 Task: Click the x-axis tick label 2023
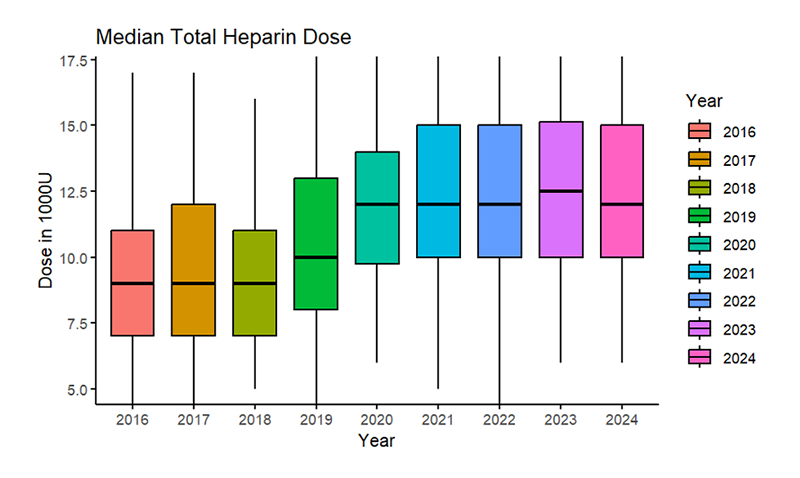point(561,420)
